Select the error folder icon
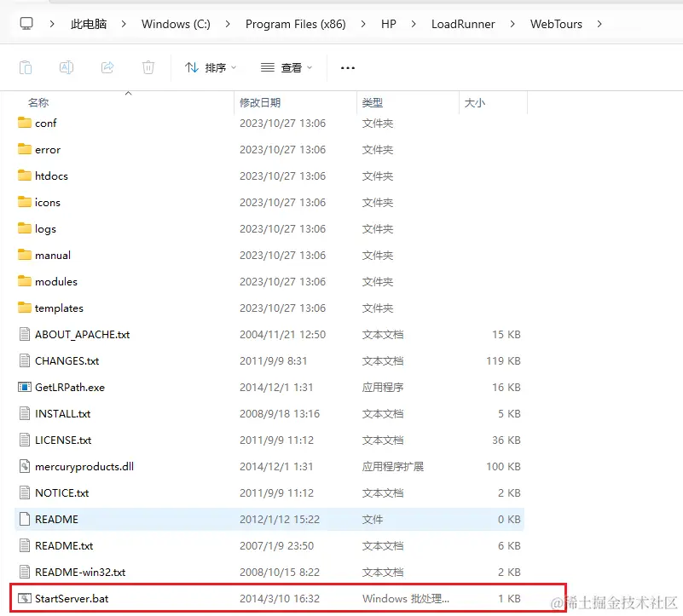This screenshot has height=616, width=683. [25, 149]
